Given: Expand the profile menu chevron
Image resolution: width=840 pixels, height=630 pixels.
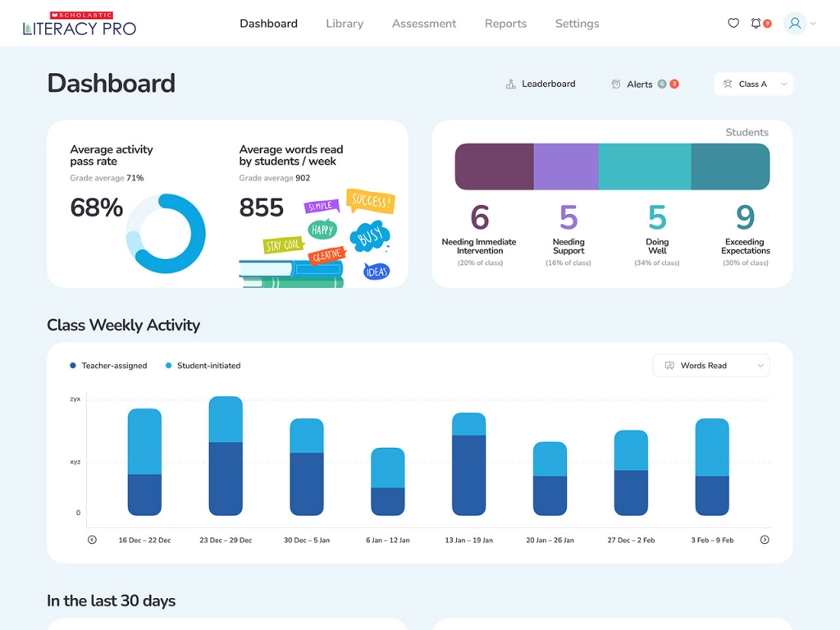Looking at the screenshot, I should click(x=814, y=25).
